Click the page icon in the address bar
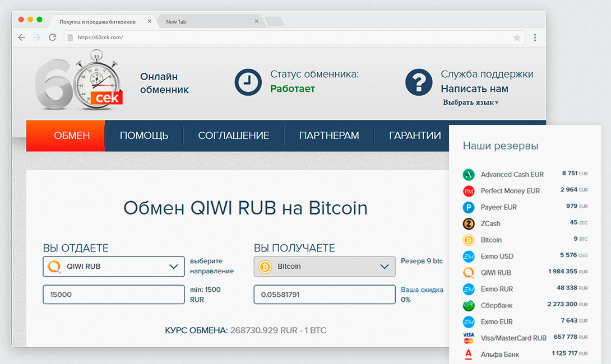This screenshot has width=611, height=364. click(70, 38)
